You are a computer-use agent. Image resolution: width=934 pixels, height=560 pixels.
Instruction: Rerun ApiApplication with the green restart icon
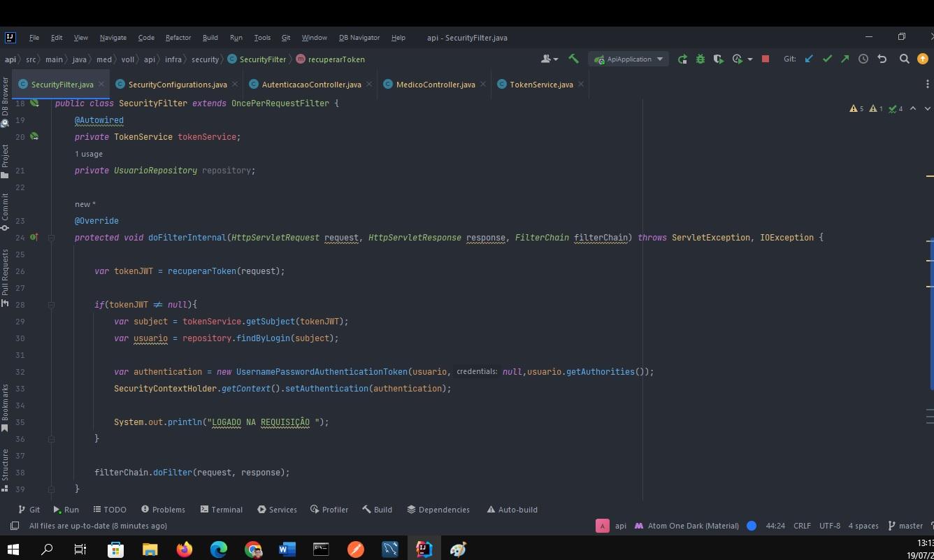point(682,59)
